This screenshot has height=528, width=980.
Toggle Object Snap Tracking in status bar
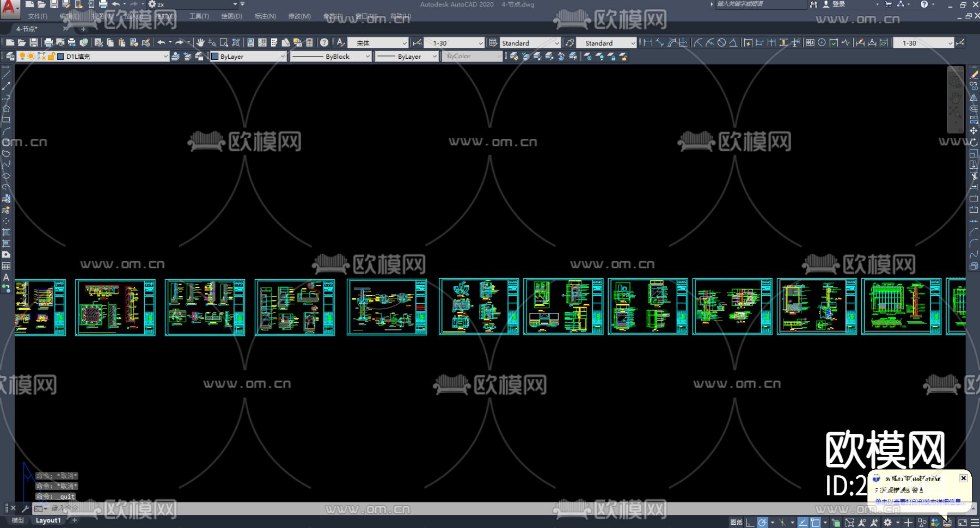[x=803, y=523]
